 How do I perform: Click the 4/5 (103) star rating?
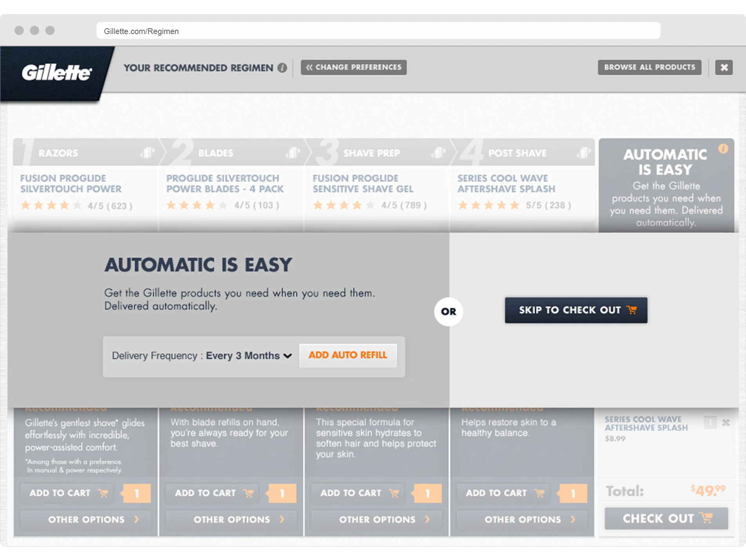(x=223, y=205)
